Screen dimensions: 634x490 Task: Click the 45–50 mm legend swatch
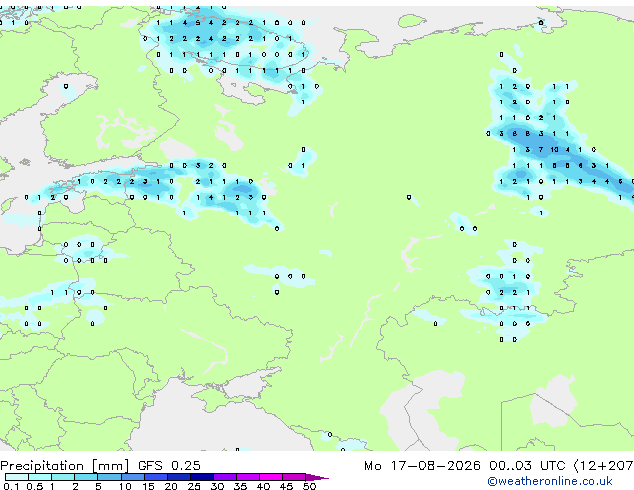(x=294, y=477)
